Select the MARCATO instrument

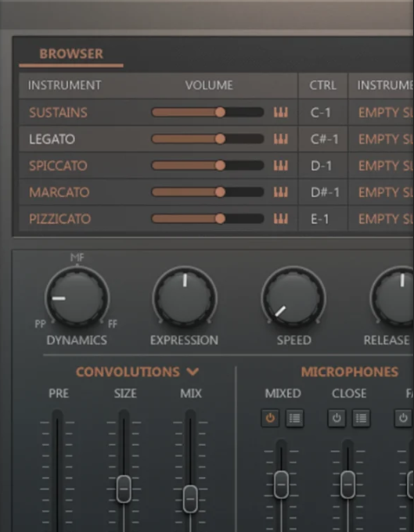(x=59, y=192)
